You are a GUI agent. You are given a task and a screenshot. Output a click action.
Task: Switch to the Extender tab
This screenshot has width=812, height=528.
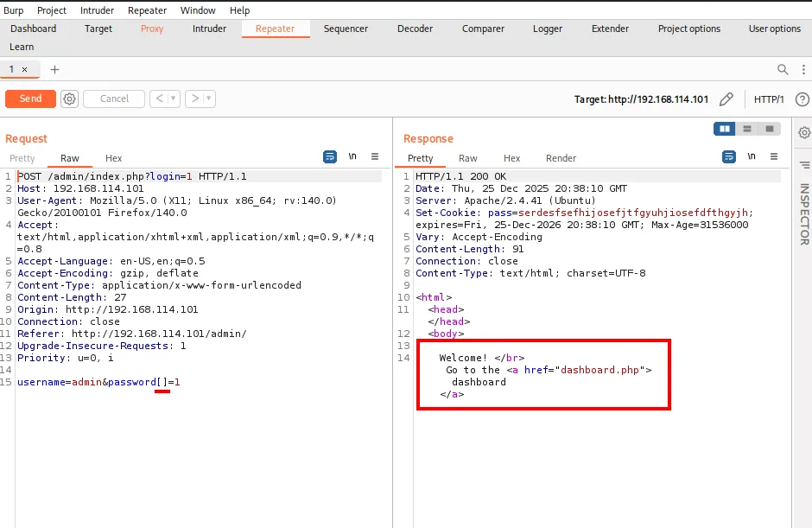[x=610, y=29]
